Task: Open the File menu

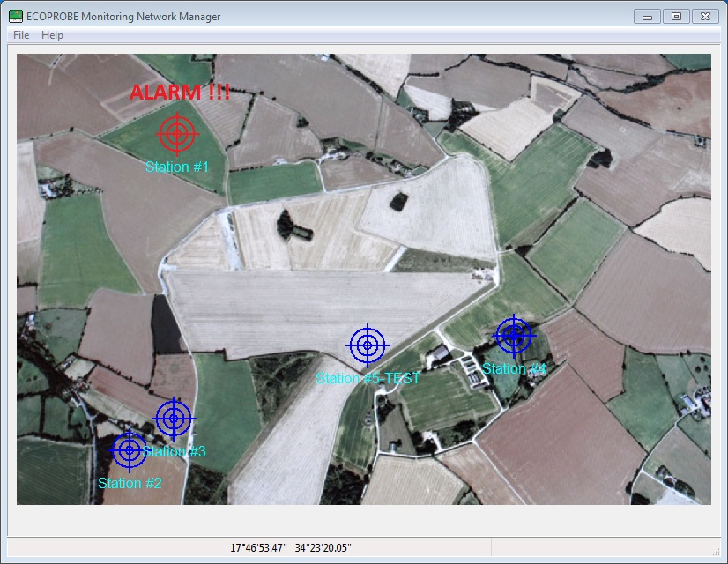Action: tap(21, 35)
